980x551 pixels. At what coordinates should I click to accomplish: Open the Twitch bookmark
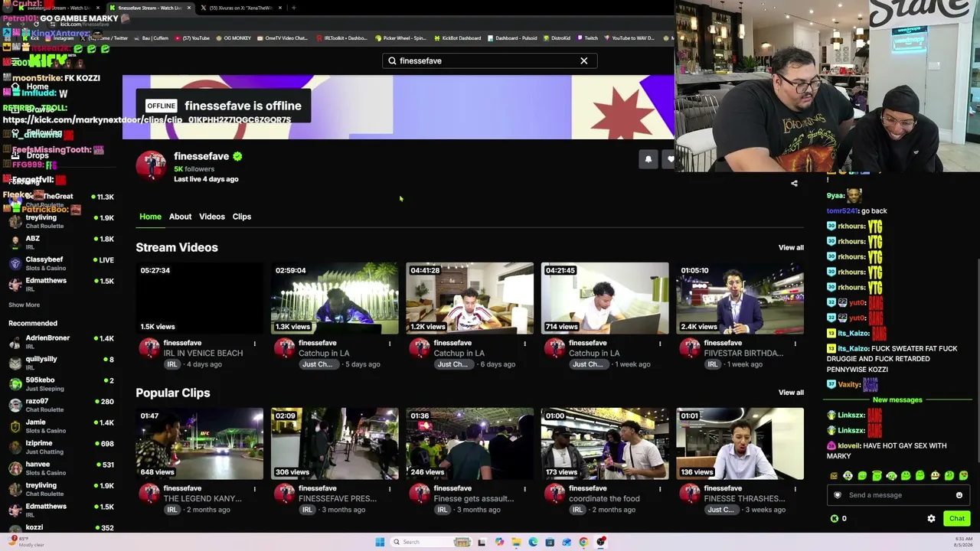click(587, 38)
